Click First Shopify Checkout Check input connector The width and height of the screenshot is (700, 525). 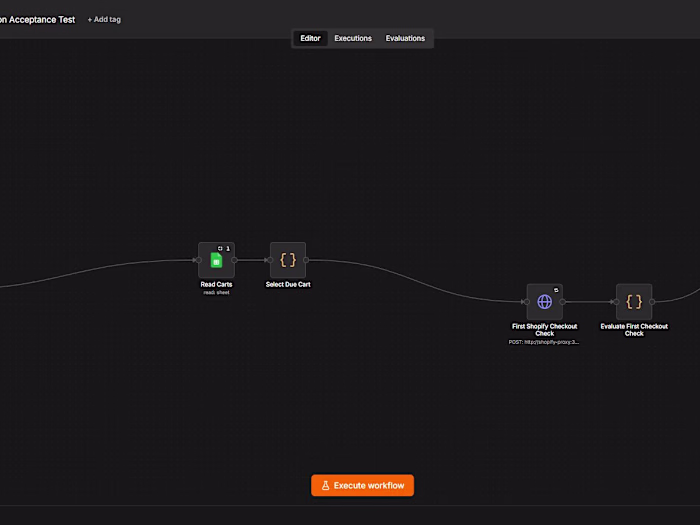527,302
